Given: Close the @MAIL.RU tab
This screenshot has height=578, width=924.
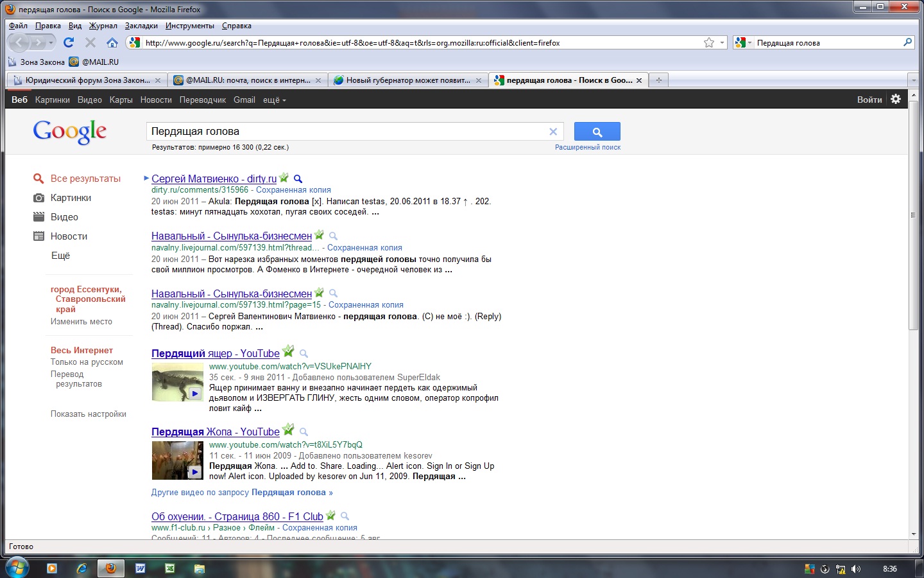Looking at the screenshot, I should tap(318, 80).
